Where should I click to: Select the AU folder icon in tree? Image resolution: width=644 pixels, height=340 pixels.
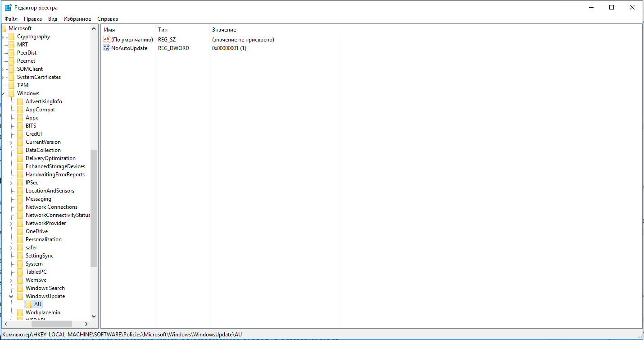click(x=29, y=304)
